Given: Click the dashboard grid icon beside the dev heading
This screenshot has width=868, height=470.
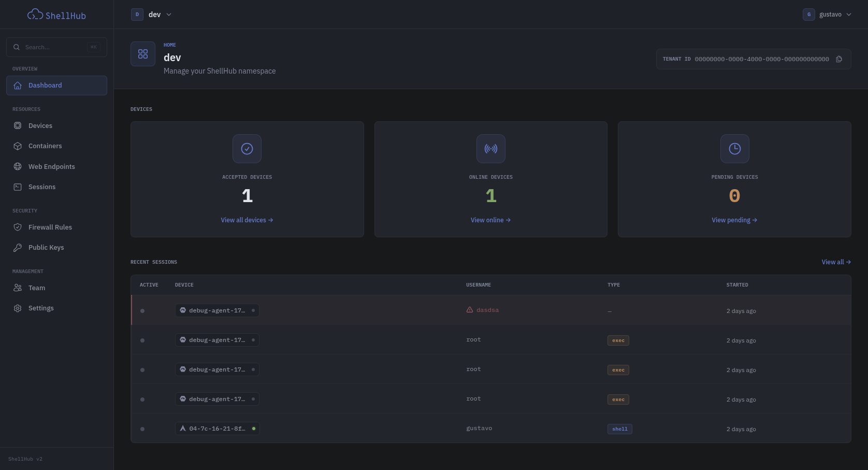Looking at the screenshot, I should tap(143, 54).
